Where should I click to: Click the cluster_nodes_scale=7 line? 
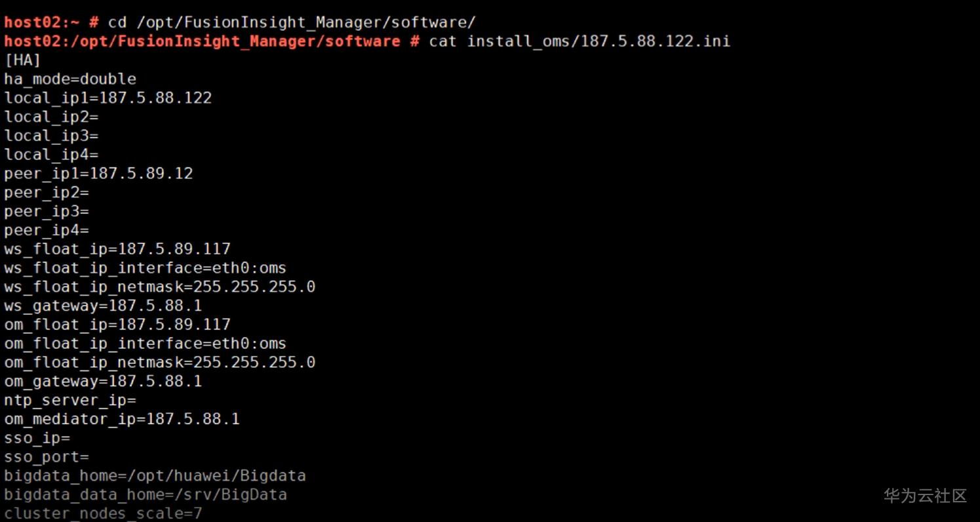point(103,513)
